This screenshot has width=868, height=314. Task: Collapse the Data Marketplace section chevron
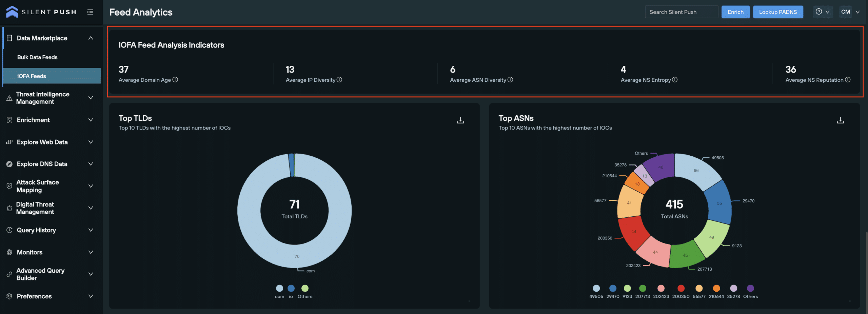tap(91, 38)
